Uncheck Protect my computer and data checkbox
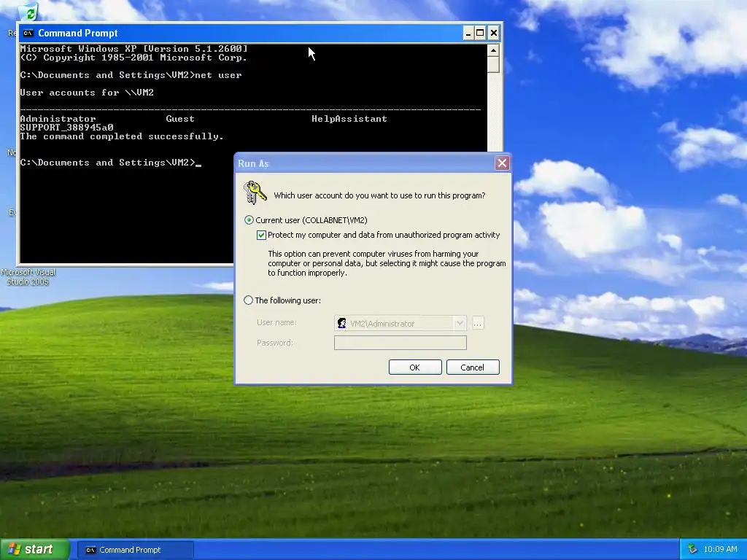747x560 pixels. coord(261,235)
